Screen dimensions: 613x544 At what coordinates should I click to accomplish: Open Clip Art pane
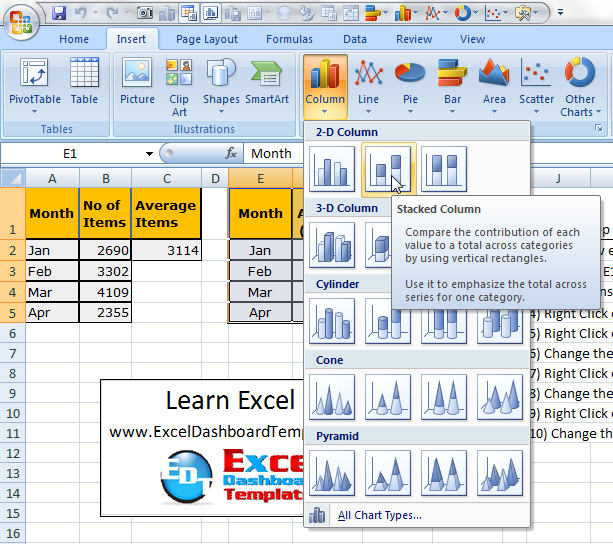tap(179, 87)
